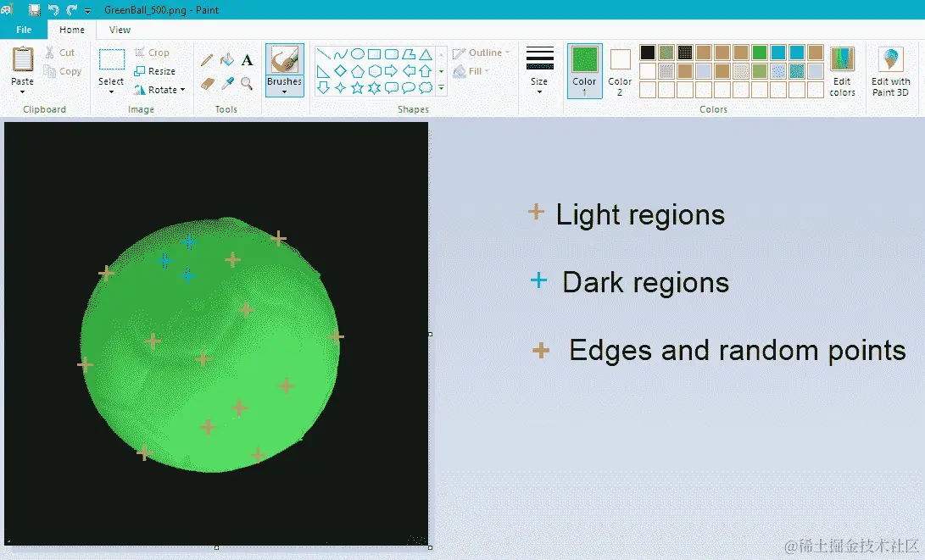The height and width of the screenshot is (560, 925).
Task: Select the Eraser tool
Action: click(207, 84)
